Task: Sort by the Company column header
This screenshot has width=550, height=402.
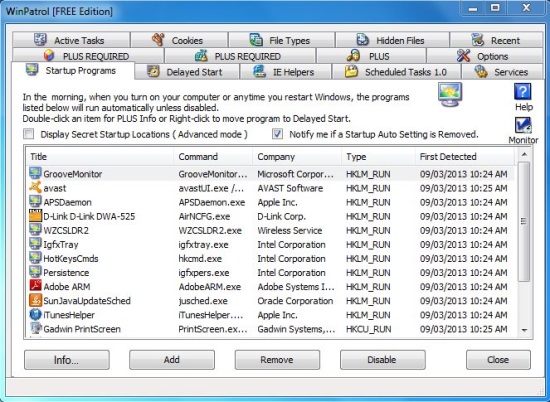Action: pos(297,156)
